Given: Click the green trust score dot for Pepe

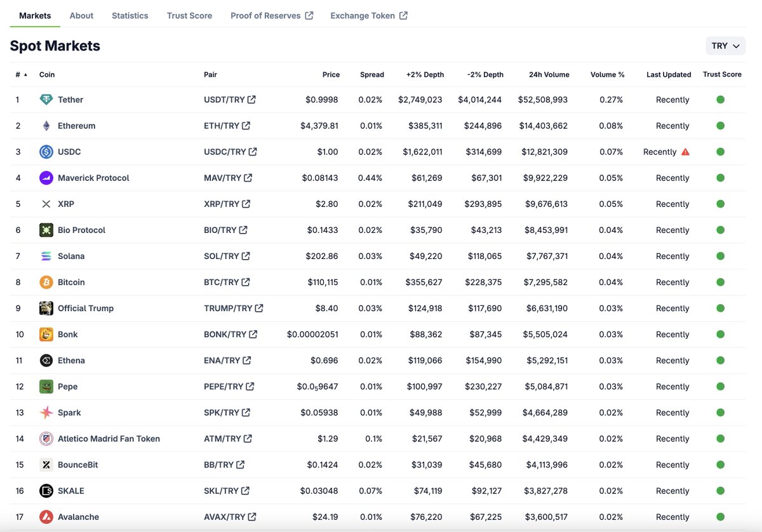Looking at the screenshot, I should (x=720, y=386).
